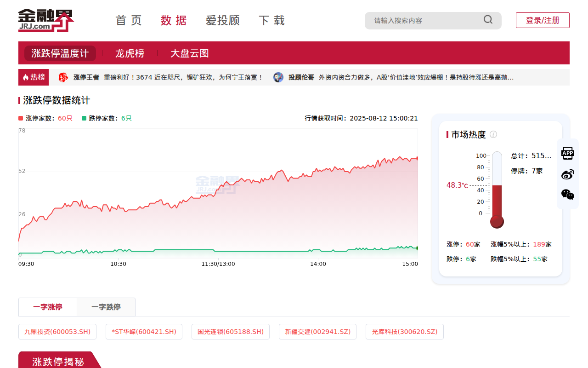Switch to the 一字跌停 tab

point(106,307)
